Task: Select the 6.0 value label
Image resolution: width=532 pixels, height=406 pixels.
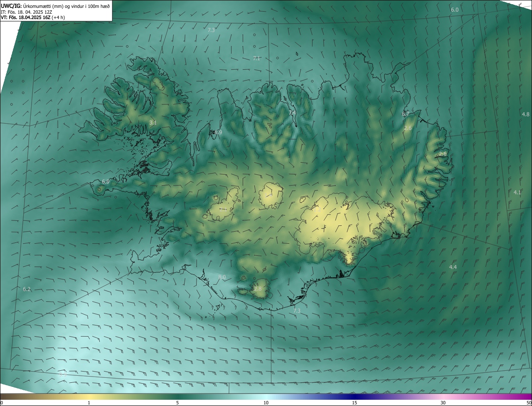Action: 455,10
